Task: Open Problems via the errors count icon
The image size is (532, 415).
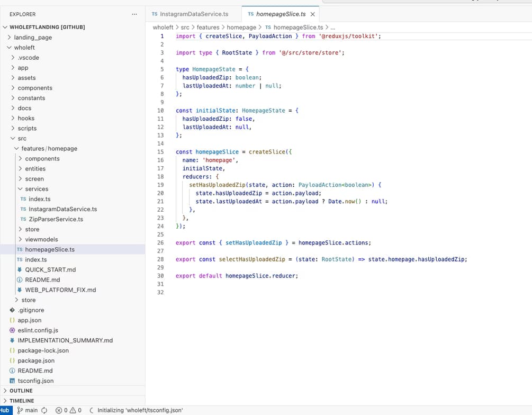Action: pos(61,410)
